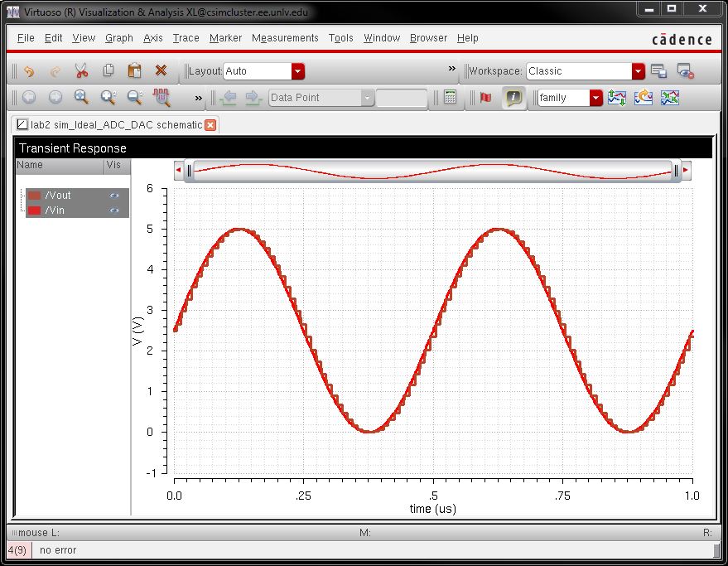Open the family plot mode dropdown

point(595,98)
